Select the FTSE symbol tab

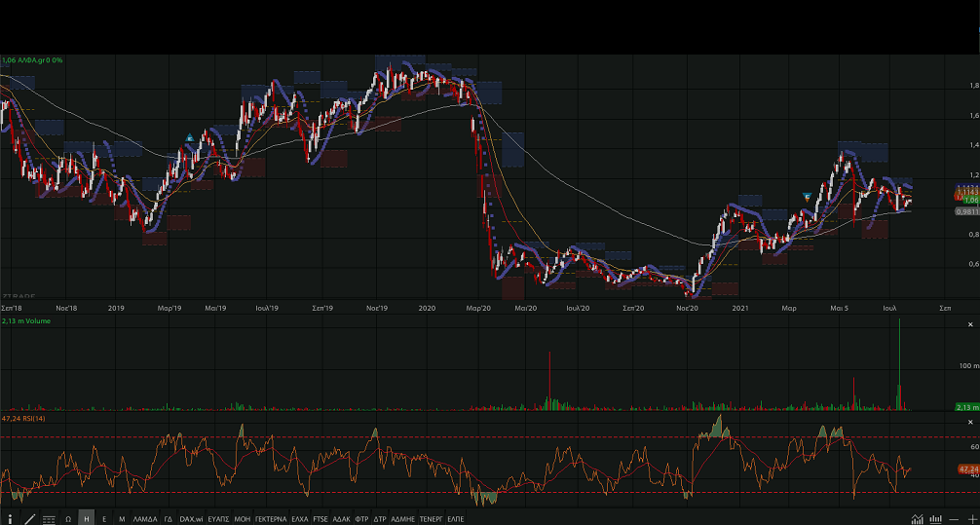tap(320, 519)
